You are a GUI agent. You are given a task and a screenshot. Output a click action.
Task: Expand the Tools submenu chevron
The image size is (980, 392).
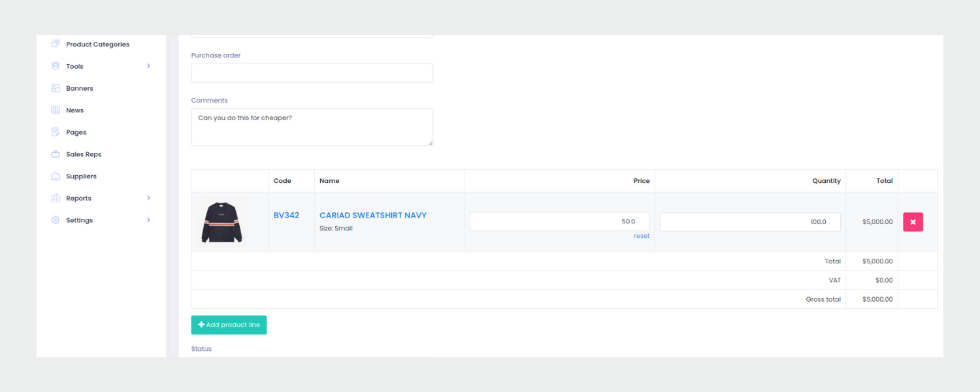(x=148, y=66)
